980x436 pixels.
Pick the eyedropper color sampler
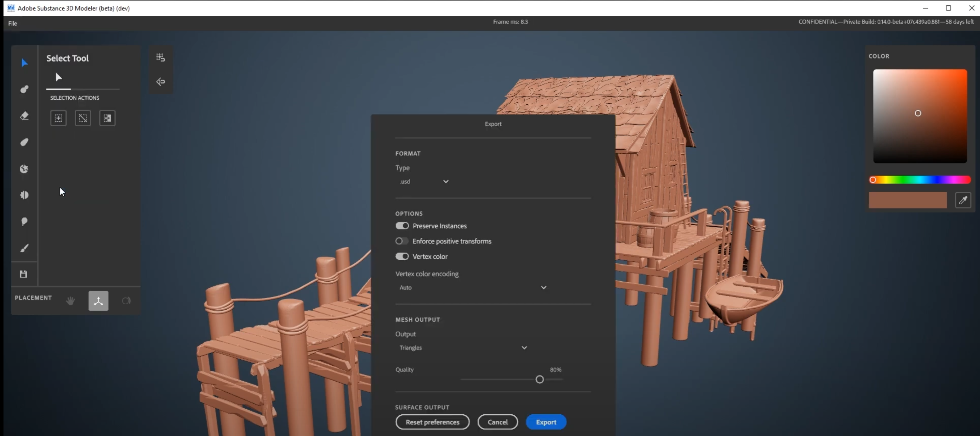tap(963, 200)
